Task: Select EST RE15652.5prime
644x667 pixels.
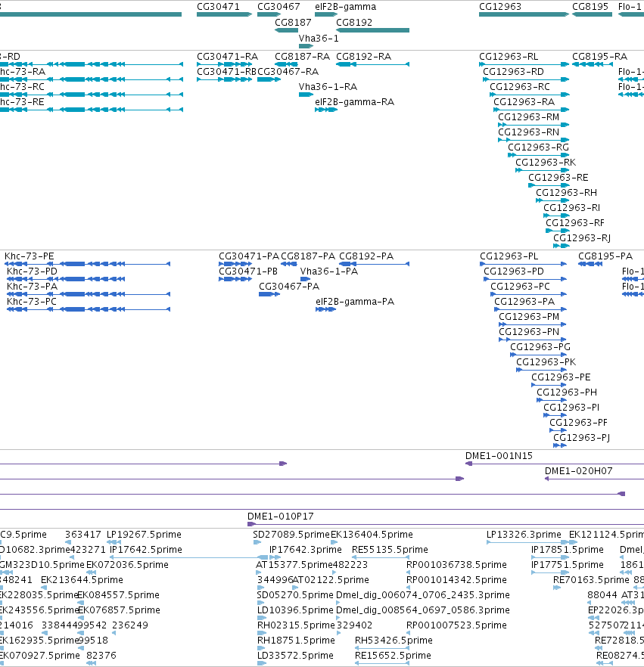Action: [382, 663]
